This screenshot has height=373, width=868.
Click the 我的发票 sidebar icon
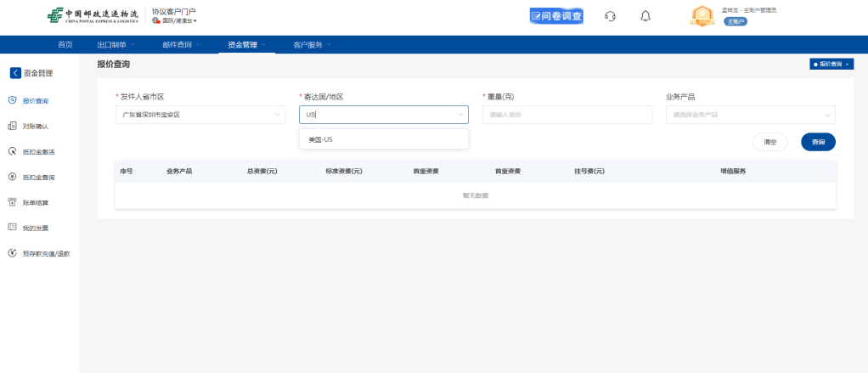12,228
